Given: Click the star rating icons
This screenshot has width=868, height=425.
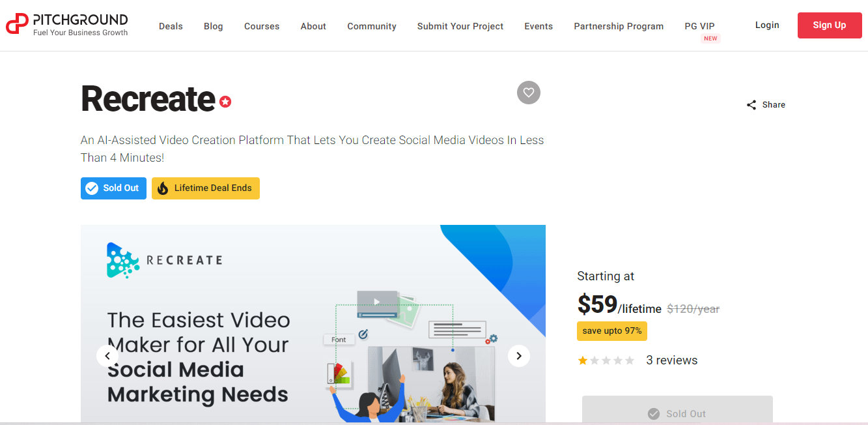Looking at the screenshot, I should click(606, 360).
